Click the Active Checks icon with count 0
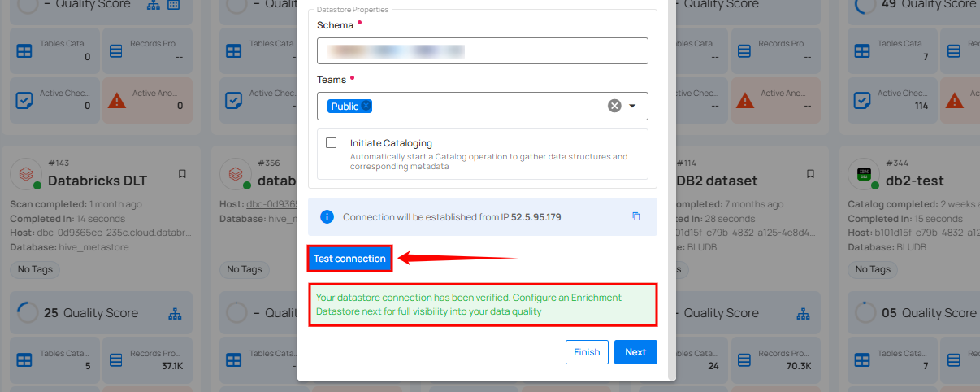 coord(24,100)
